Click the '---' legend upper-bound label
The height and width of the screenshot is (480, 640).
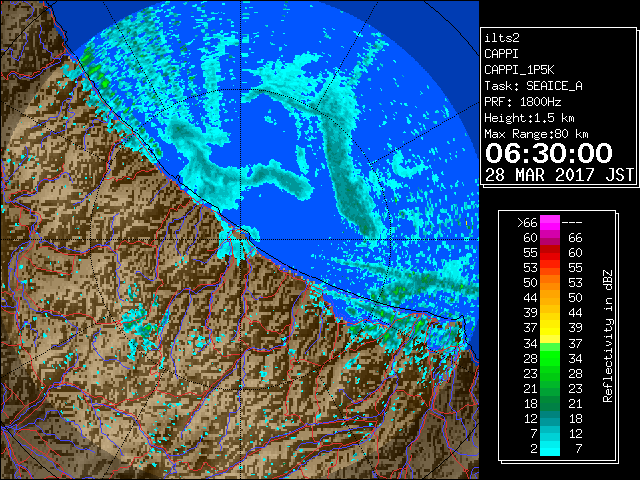(x=572, y=223)
